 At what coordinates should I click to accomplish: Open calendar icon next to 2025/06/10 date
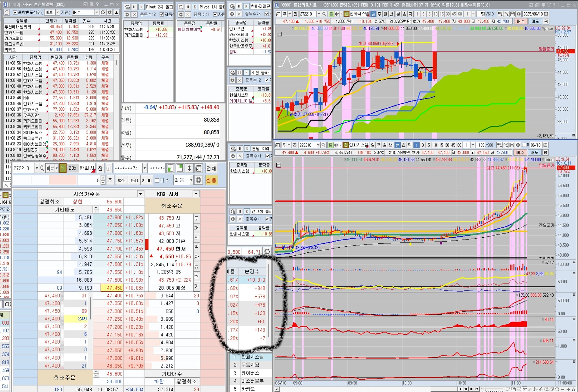[546, 14]
